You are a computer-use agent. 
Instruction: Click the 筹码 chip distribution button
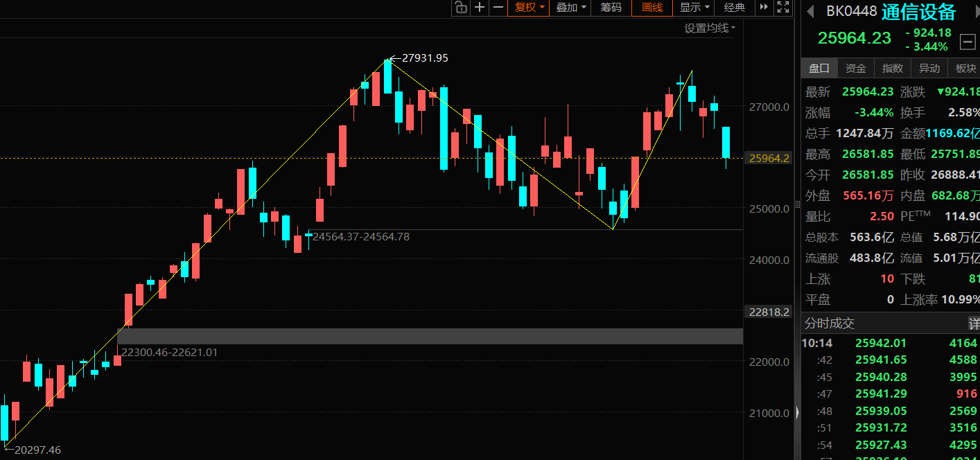point(611,8)
